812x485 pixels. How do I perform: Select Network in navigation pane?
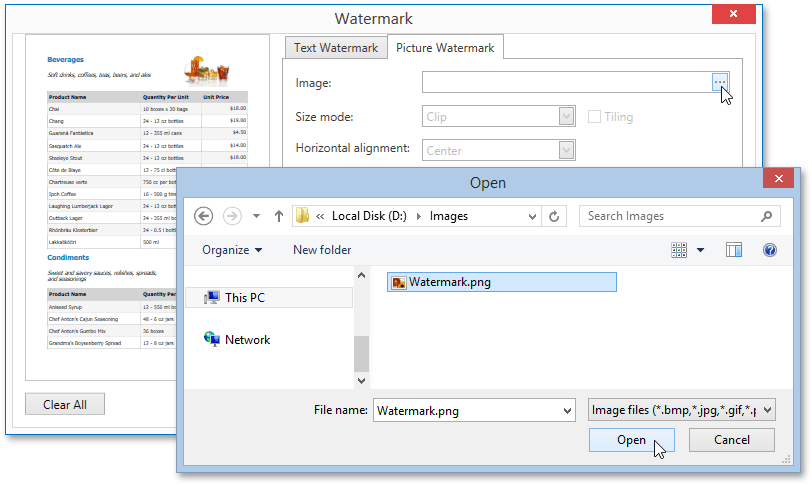(x=248, y=340)
